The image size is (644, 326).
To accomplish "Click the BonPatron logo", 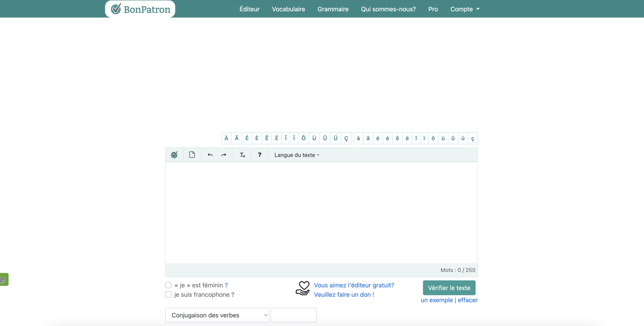I will tap(140, 9).
